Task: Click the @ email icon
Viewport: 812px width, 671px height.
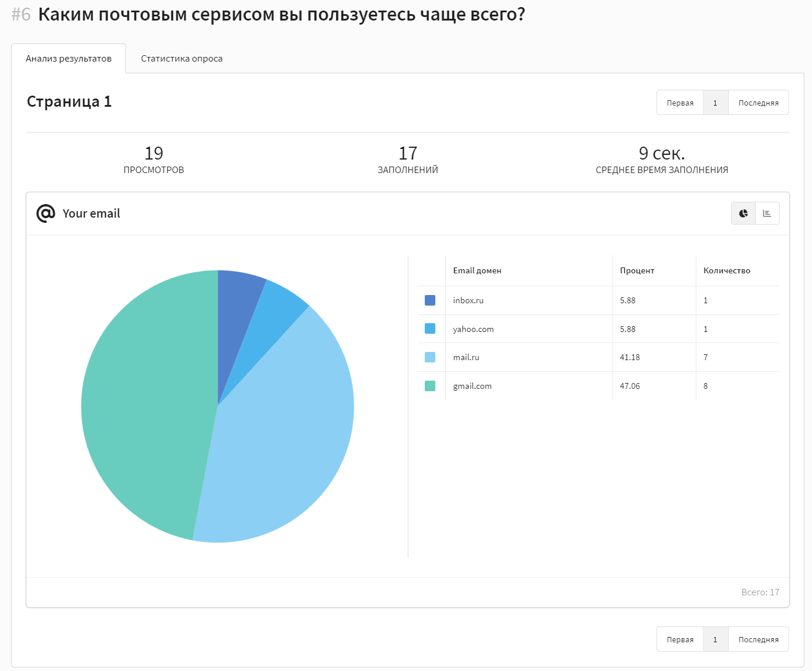Action: pos(46,213)
